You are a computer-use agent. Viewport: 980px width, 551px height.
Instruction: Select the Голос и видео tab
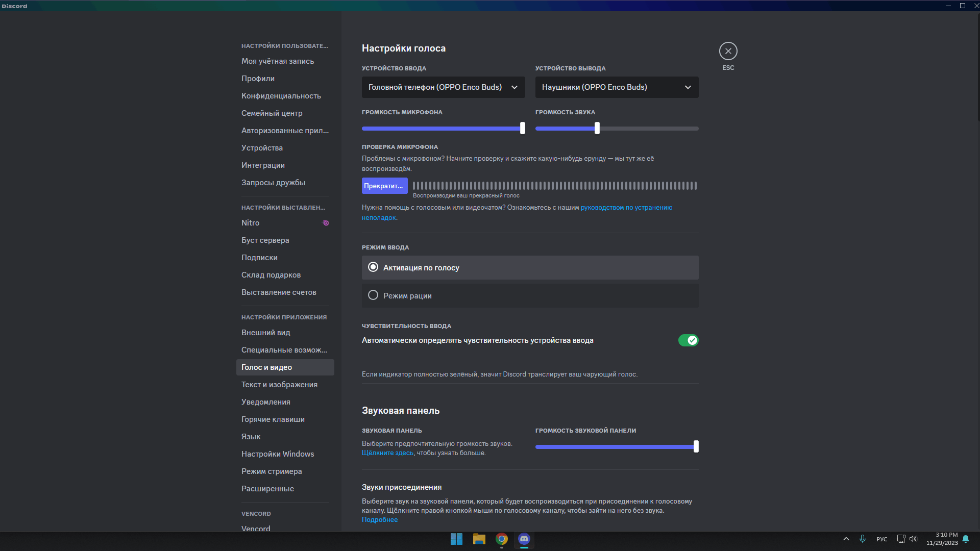coord(285,367)
